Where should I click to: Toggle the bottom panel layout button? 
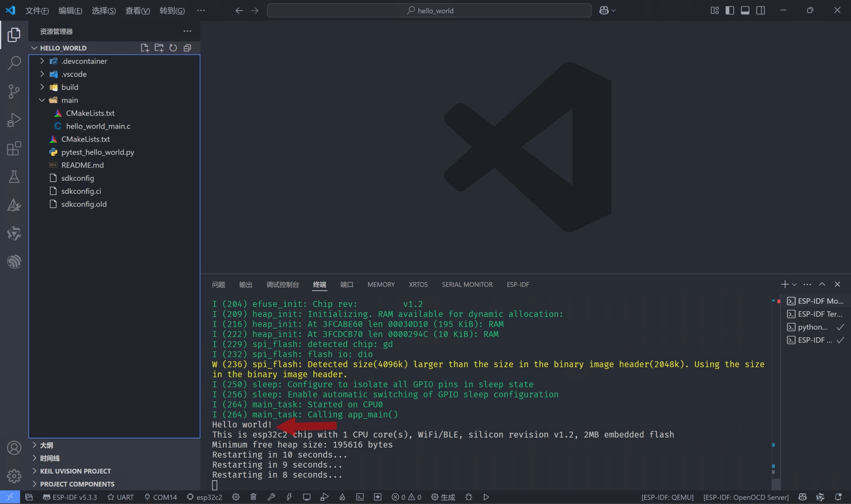click(745, 11)
